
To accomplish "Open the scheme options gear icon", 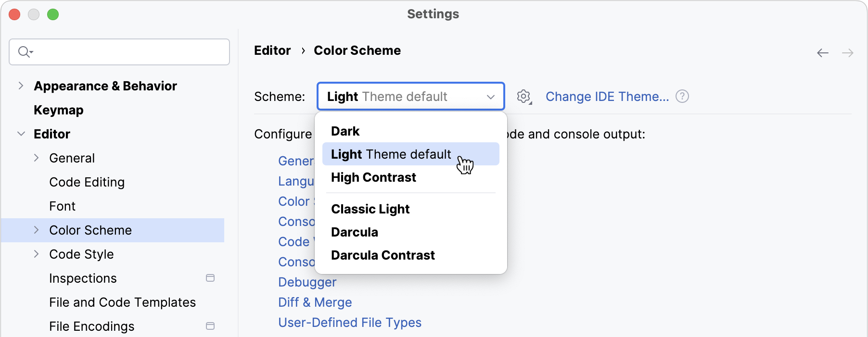I will point(523,97).
